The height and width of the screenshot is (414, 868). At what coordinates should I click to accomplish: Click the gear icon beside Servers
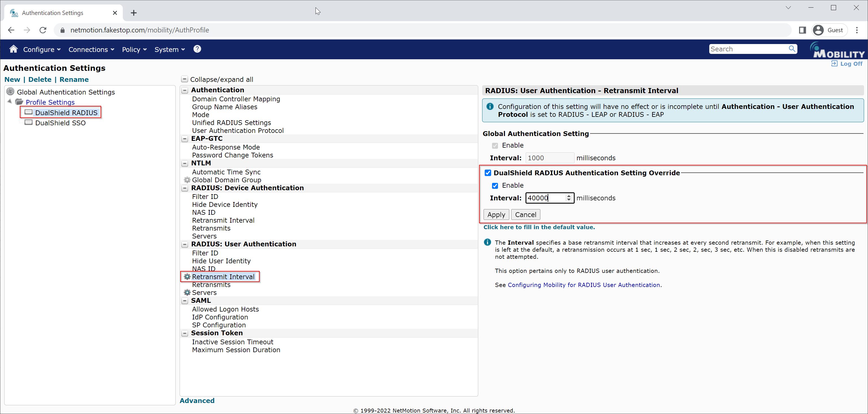tap(187, 292)
